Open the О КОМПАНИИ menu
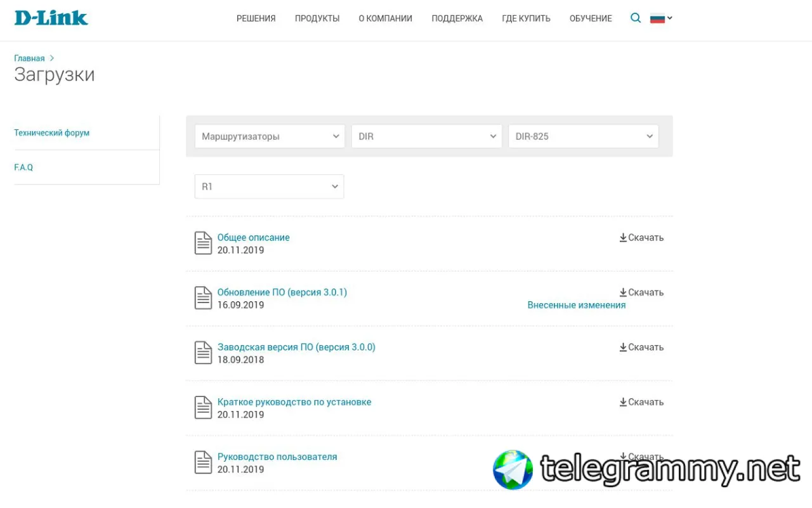Image resolution: width=812 pixels, height=508 pixels. pos(386,18)
